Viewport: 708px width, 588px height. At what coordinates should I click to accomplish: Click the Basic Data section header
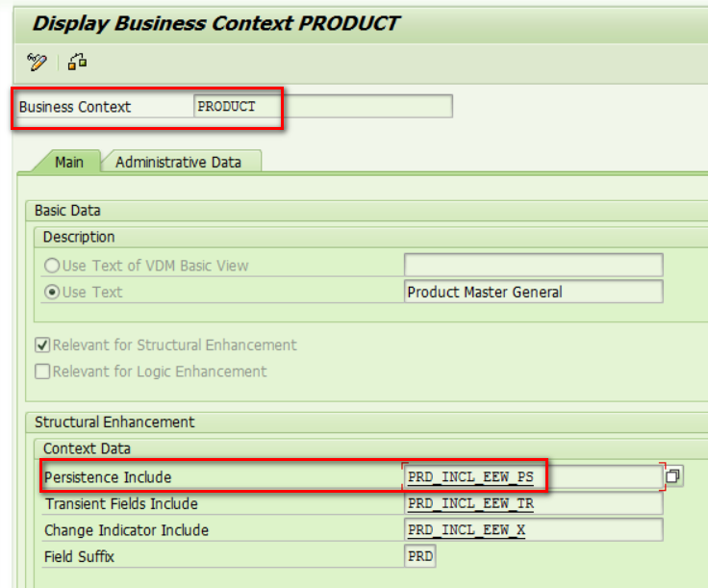pos(67,211)
